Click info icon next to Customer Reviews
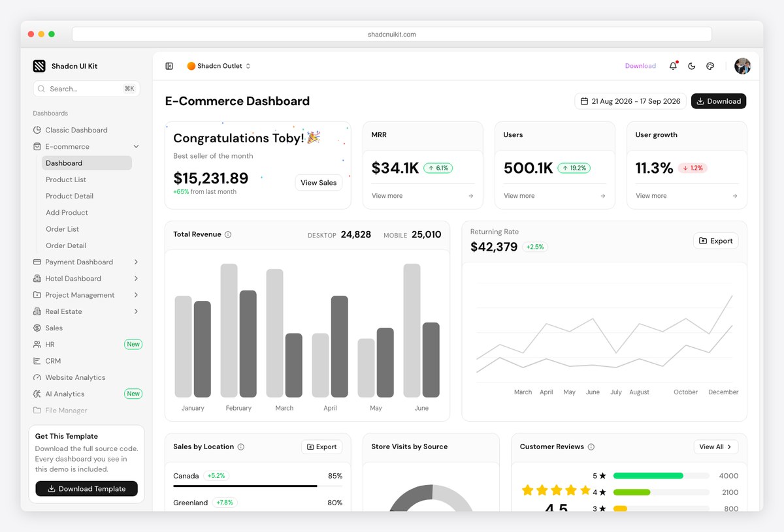Screen dimensions: 784x532 click(591, 447)
